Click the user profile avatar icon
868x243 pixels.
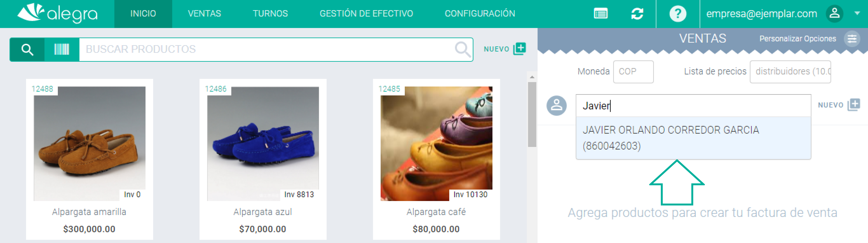click(x=834, y=14)
